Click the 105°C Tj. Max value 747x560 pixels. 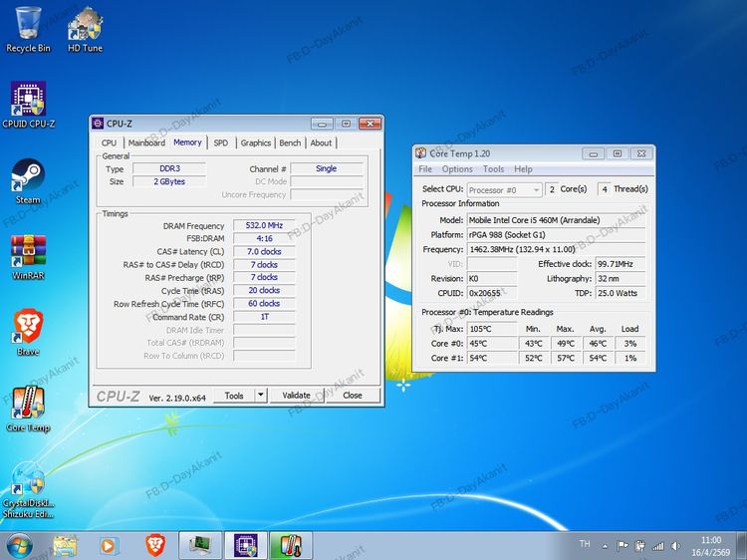(492, 329)
